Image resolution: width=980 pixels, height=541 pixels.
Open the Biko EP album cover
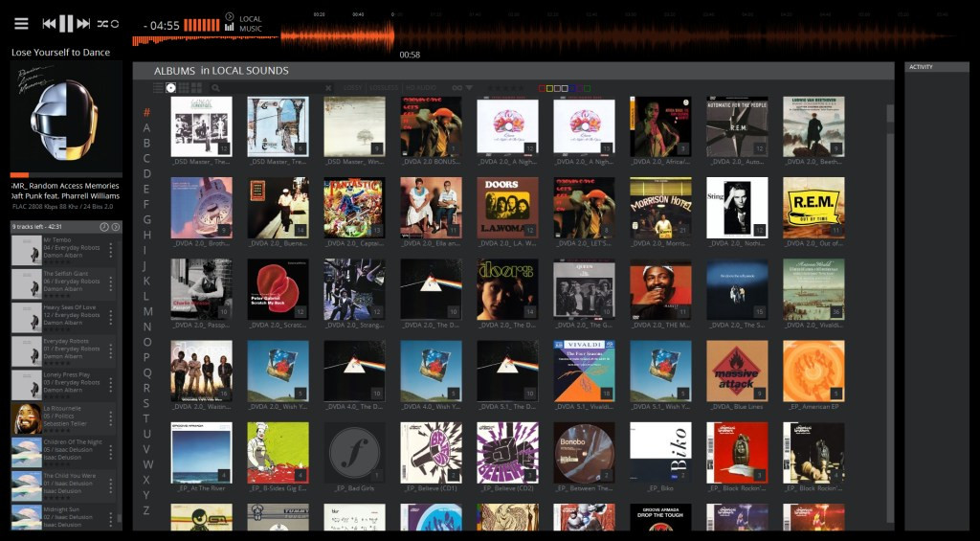pyautogui.click(x=660, y=453)
